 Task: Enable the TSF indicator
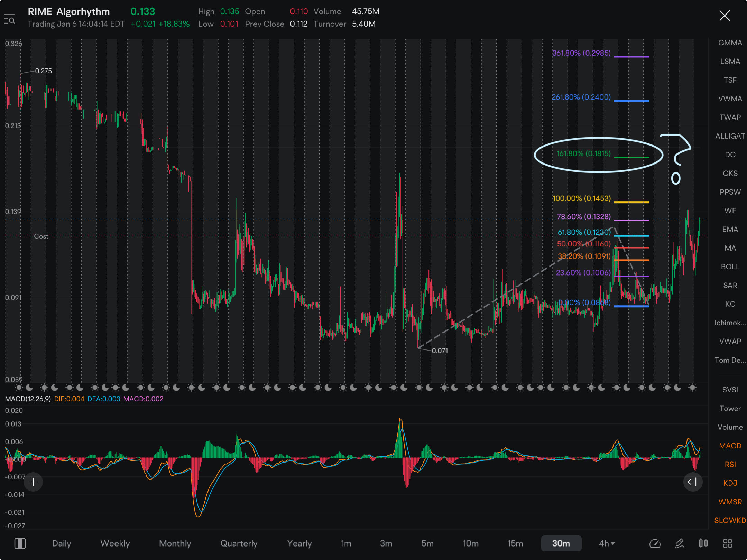coord(730,80)
